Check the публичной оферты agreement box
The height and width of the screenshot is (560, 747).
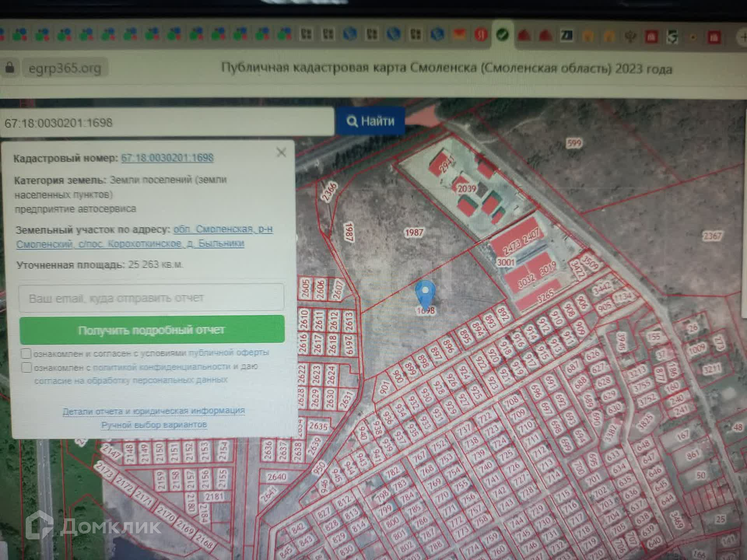tap(26, 353)
